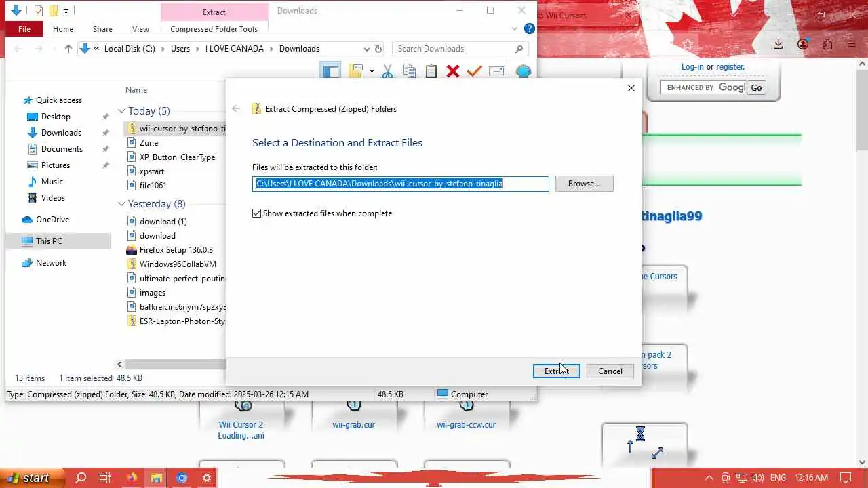Click the search magnifier in Search Downloads box
Viewport: 868px width, 488px height.
(x=519, y=49)
